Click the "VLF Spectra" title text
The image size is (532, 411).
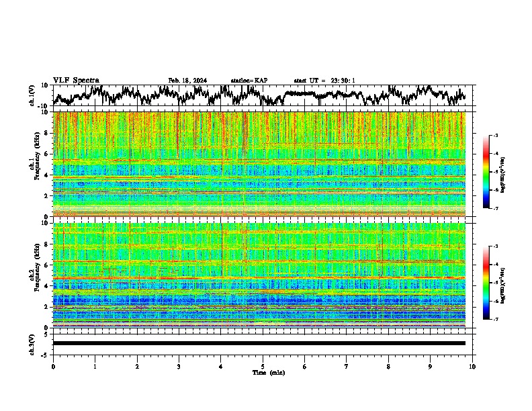[76, 81]
